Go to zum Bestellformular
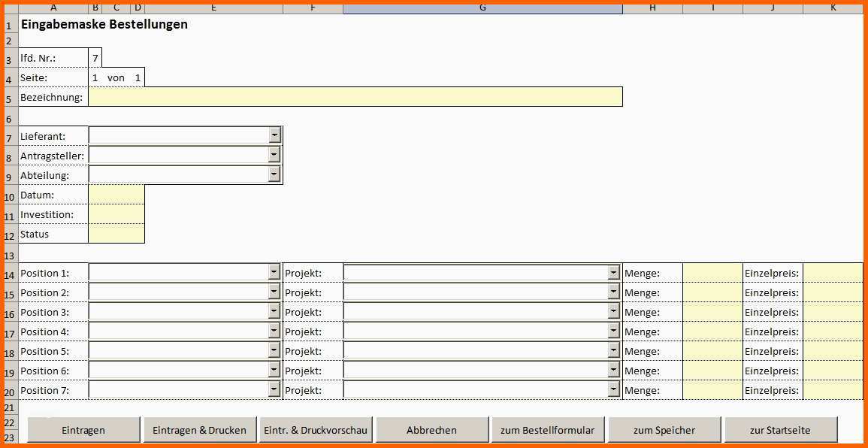 pos(548,430)
